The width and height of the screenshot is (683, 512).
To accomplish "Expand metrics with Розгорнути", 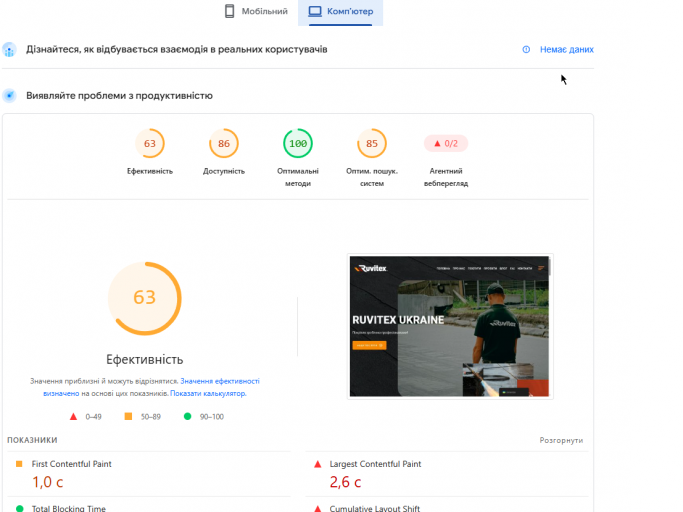I will click(x=561, y=441).
